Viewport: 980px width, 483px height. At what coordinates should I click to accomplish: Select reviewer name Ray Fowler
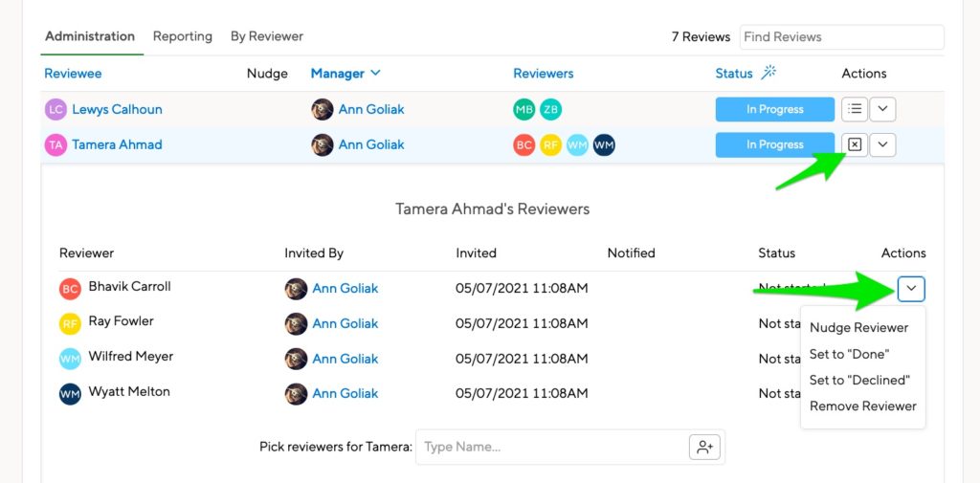(122, 321)
